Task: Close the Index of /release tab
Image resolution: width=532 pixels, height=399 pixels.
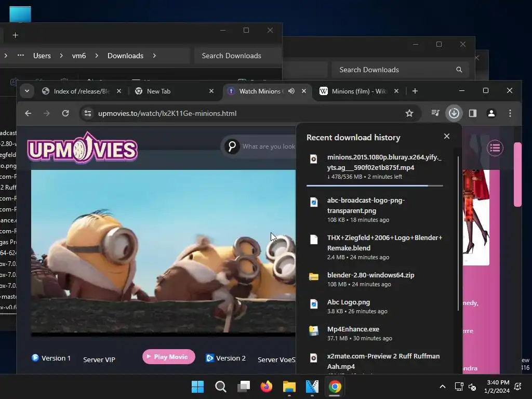Action: click(119, 91)
